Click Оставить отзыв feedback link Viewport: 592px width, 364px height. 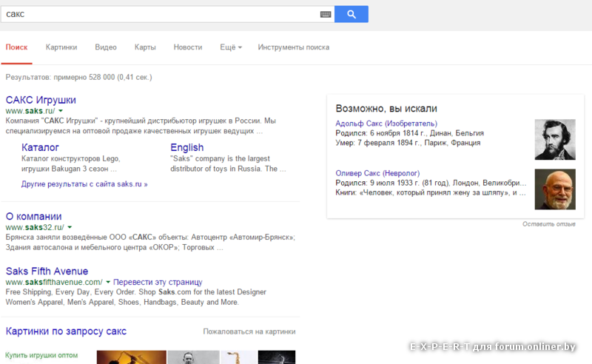[x=549, y=224]
